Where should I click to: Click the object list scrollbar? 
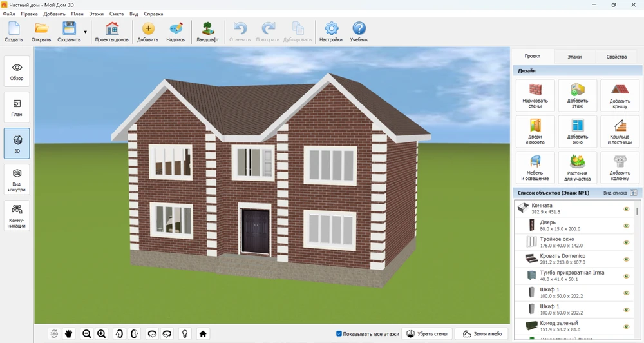point(637,211)
